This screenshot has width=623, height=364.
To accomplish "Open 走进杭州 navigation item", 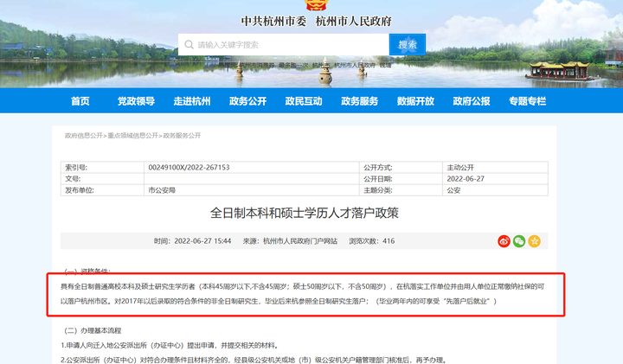I will point(192,101).
